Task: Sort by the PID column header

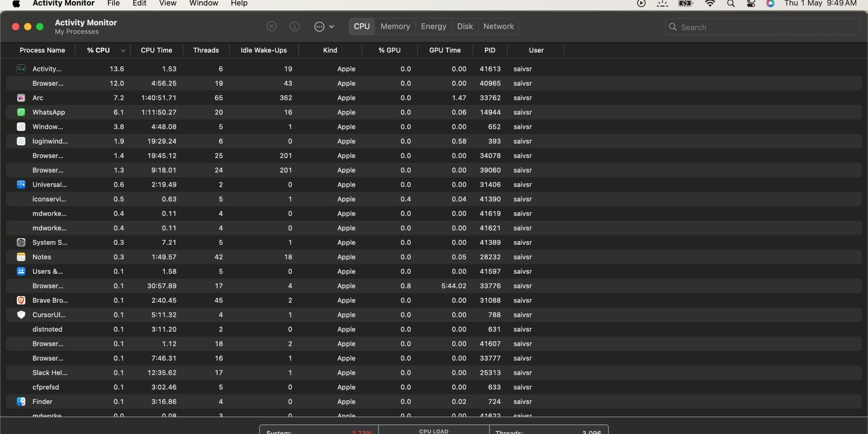Action: (x=490, y=50)
